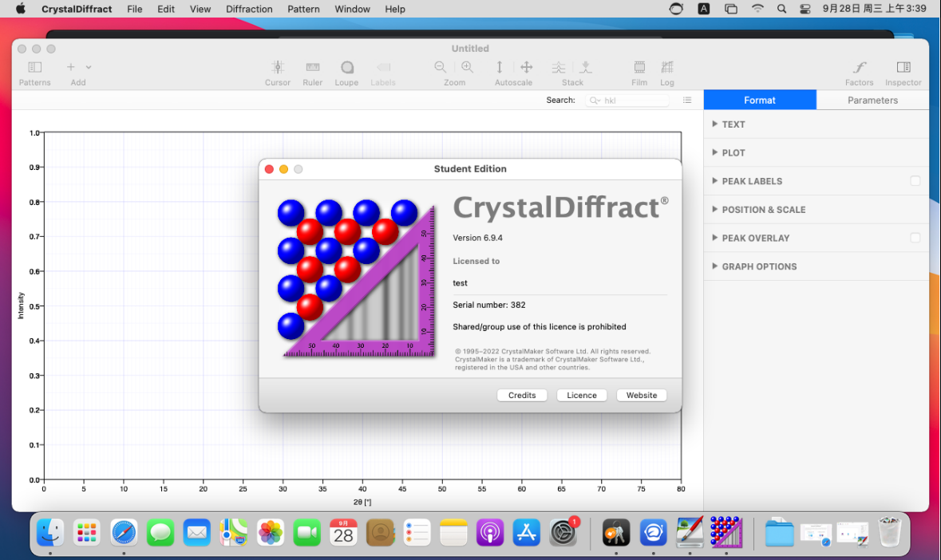The width and height of the screenshot is (941, 560).
Task: Click the Labels toolbar icon
Action: click(x=383, y=67)
